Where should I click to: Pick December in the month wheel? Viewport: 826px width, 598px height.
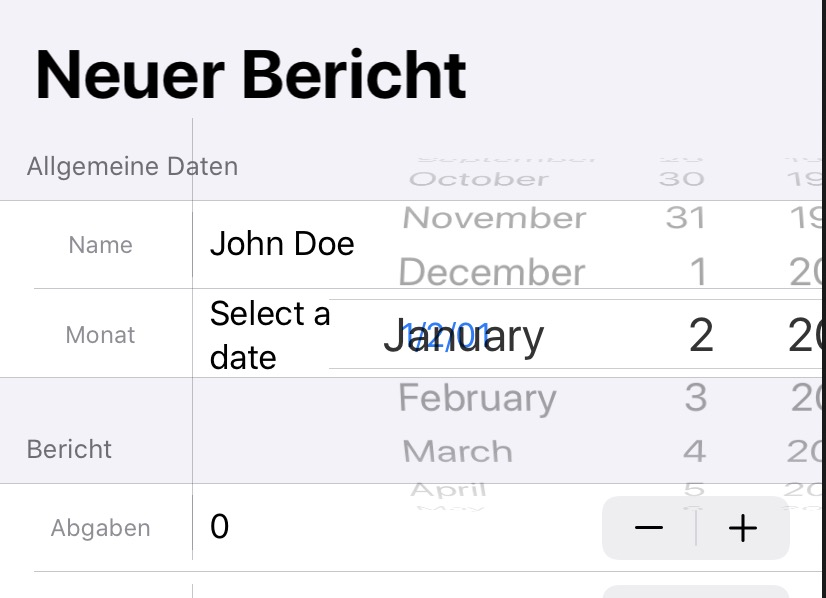click(x=492, y=272)
